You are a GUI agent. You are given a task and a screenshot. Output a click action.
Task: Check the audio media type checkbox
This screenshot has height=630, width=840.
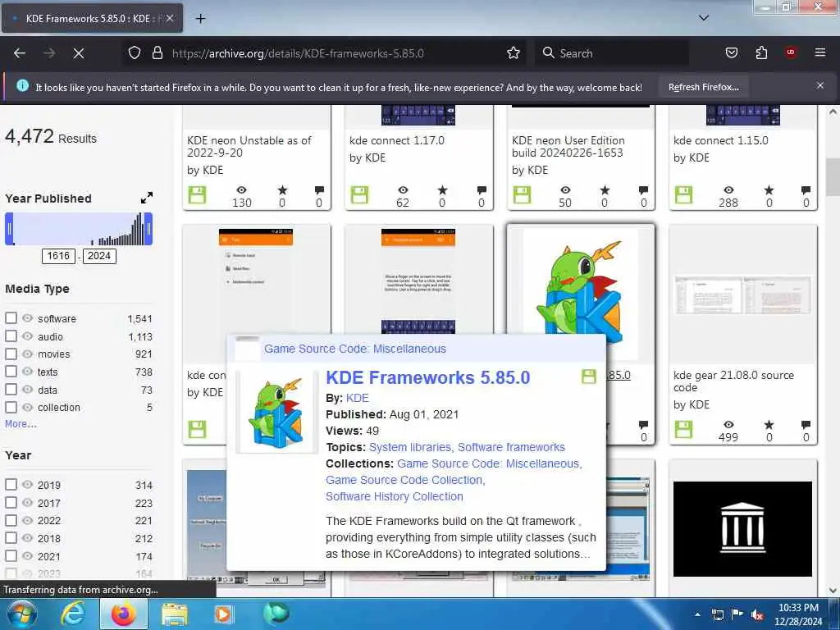11,336
